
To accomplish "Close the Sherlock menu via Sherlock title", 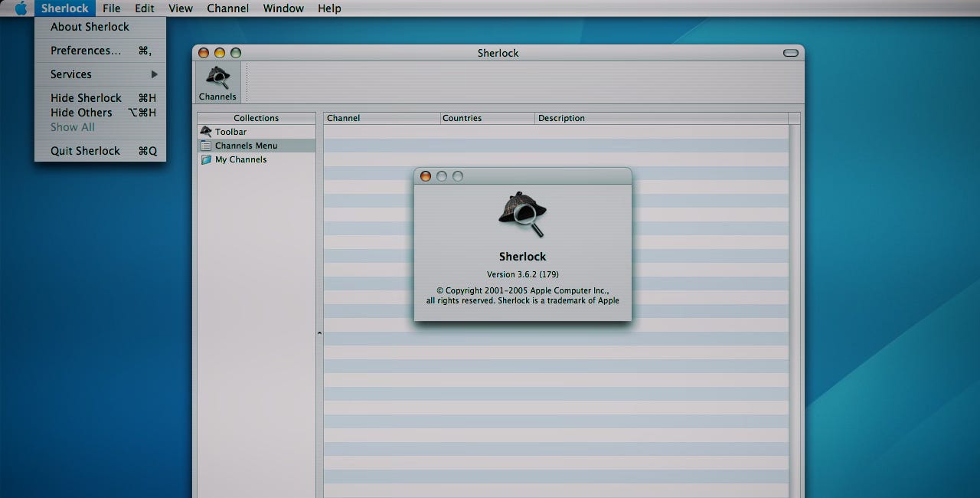I will coord(65,8).
